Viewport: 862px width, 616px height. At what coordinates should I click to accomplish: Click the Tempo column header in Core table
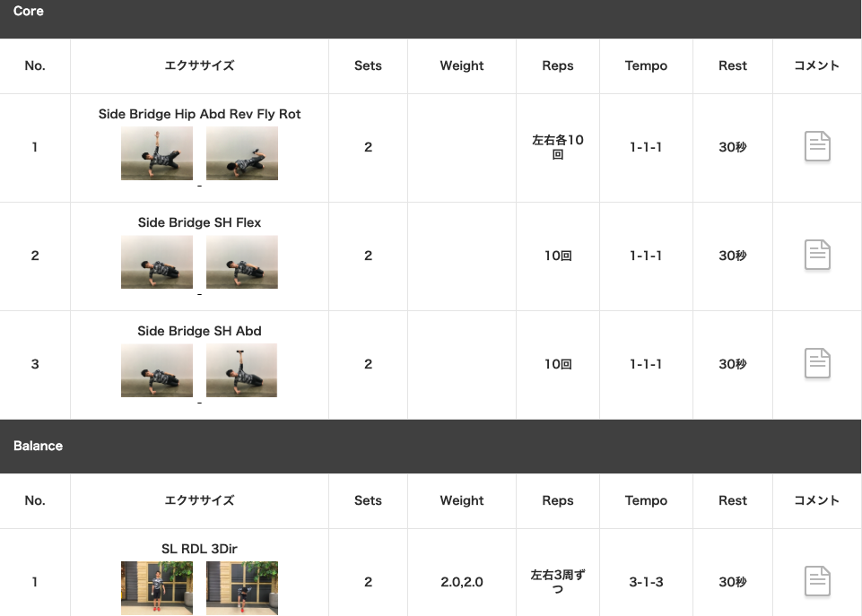coord(646,66)
